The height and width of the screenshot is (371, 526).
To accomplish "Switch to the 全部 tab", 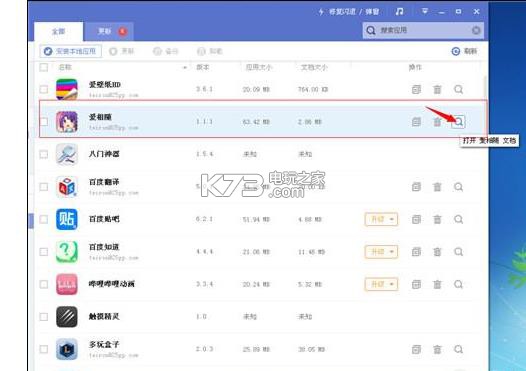I will tap(58, 32).
